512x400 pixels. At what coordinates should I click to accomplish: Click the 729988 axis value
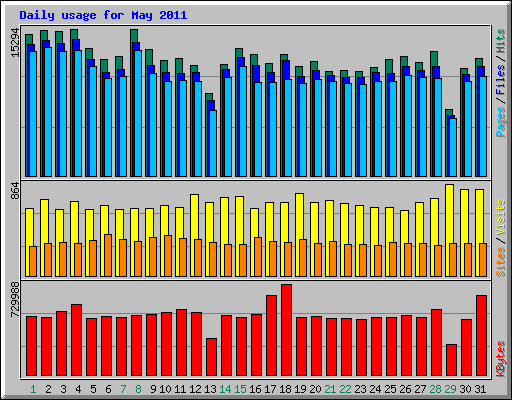pos(15,300)
